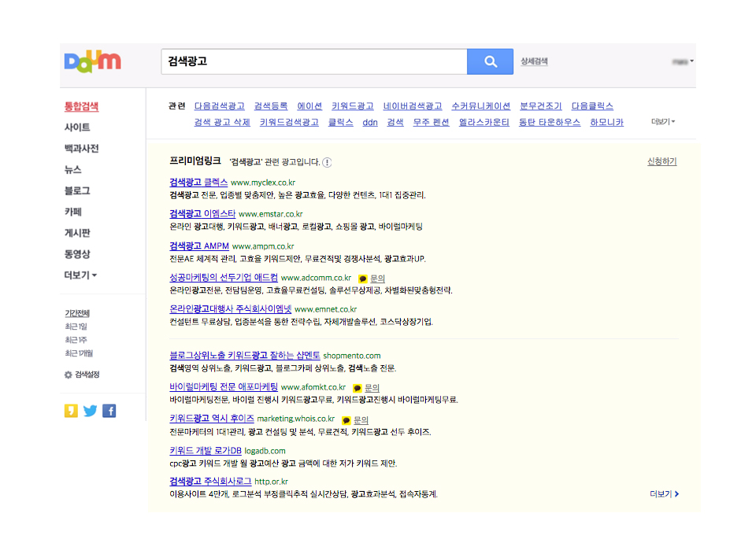Click related search 분무건조기
Image resolution: width=756 pixels, height=543 pixels.
(x=541, y=106)
